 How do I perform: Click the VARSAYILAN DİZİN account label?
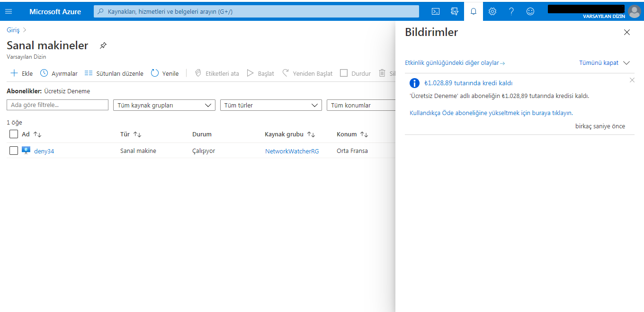[604, 16]
